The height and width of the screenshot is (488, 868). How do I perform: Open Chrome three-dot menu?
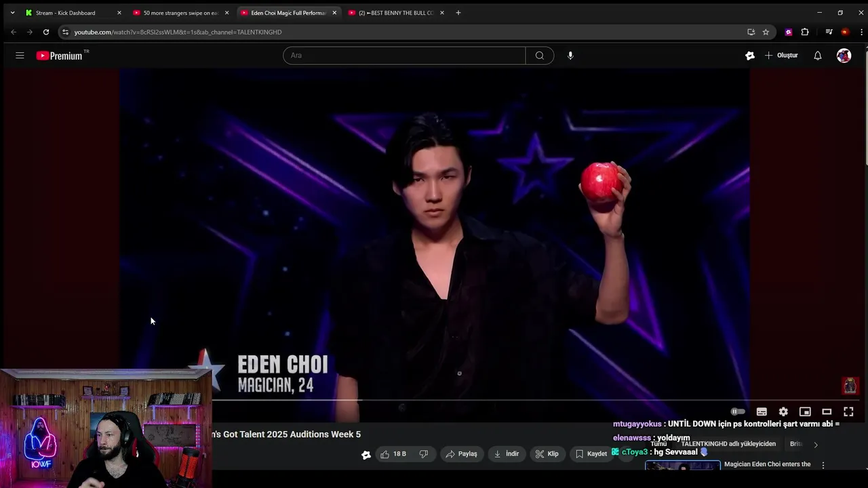[x=861, y=32]
